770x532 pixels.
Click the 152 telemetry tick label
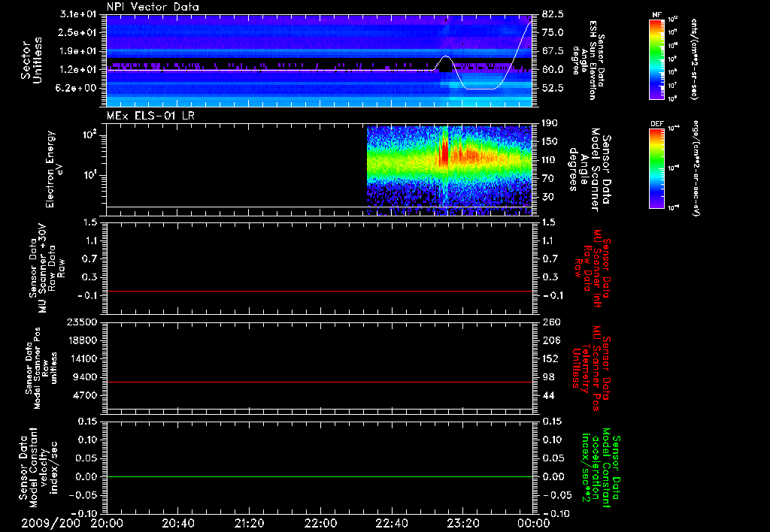(550, 358)
